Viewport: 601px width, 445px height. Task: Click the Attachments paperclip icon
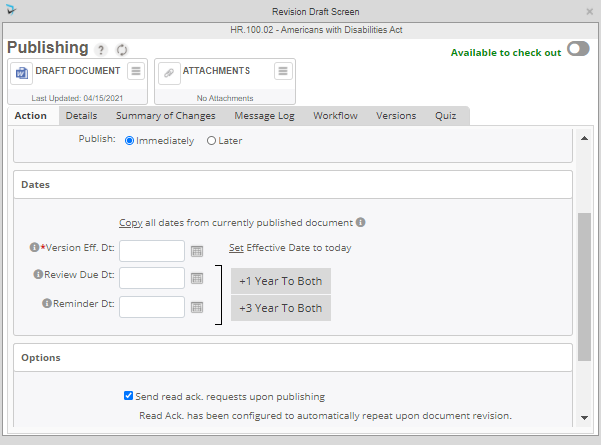[169, 73]
